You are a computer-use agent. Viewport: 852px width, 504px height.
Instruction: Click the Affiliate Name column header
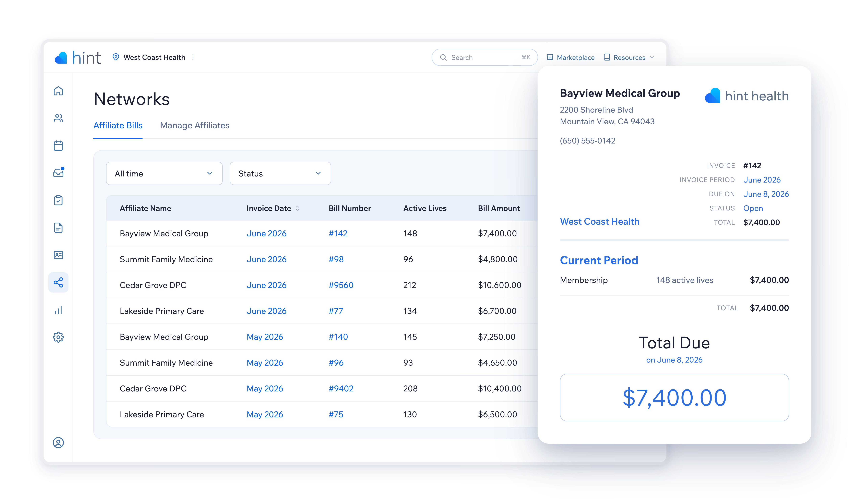coord(145,208)
